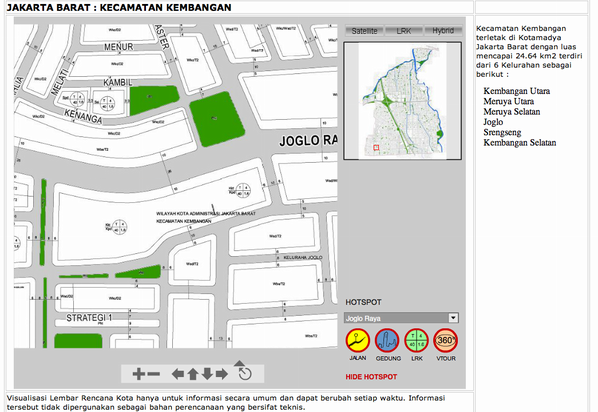This screenshot has height=412, width=598.
Task: Click the KENANGA street label on map
Action: click(x=83, y=116)
